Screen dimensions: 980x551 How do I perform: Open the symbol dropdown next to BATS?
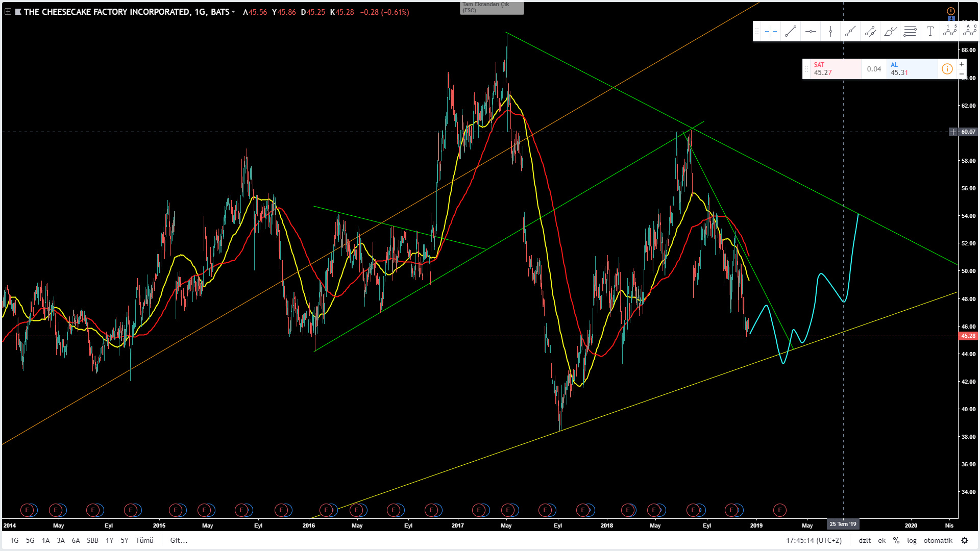pos(233,12)
